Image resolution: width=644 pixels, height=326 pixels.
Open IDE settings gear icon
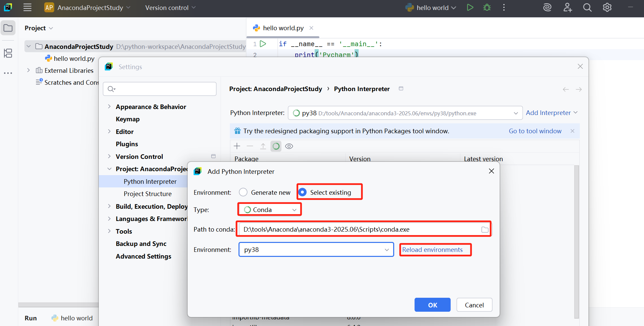click(x=607, y=7)
